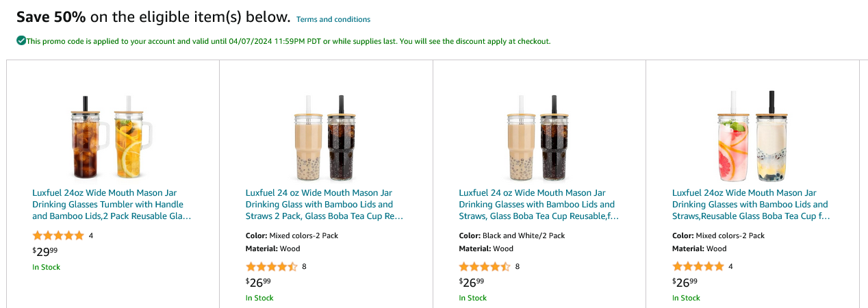Open the title ending 'Glass Boba Tea Cup Reusable,f…'
This screenshot has height=308, width=868.
click(538, 205)
